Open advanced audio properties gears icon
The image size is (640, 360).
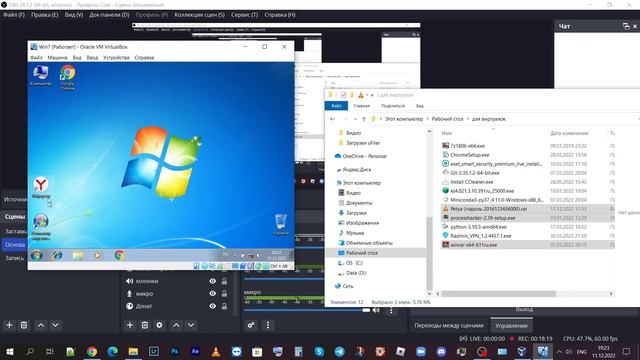(x=251, y=325)
